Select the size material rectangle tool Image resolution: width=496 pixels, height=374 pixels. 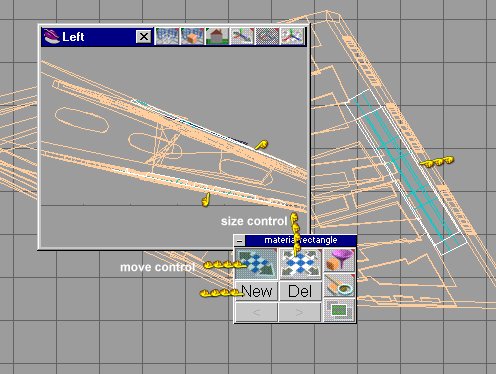300,264
